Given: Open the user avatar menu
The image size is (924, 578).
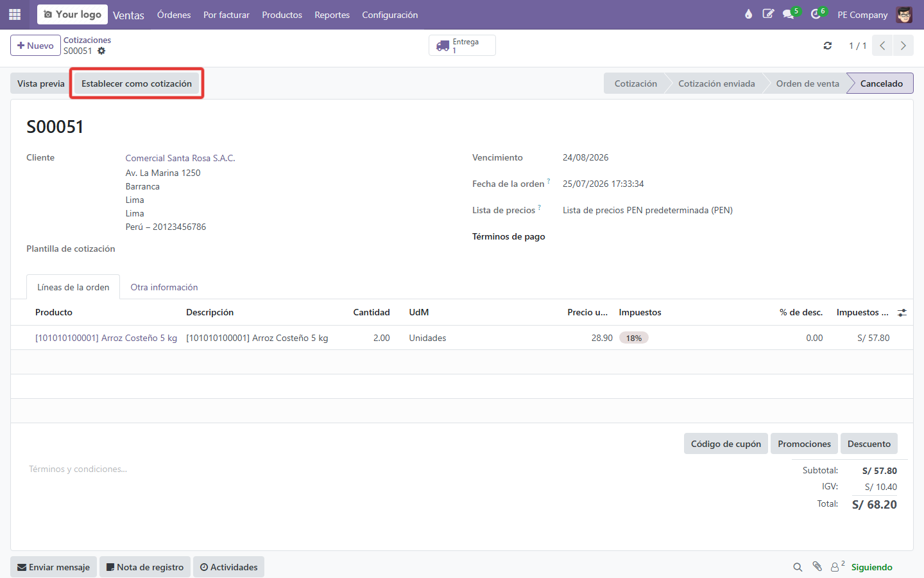Looking at the screenshot, I should point(904,14).
